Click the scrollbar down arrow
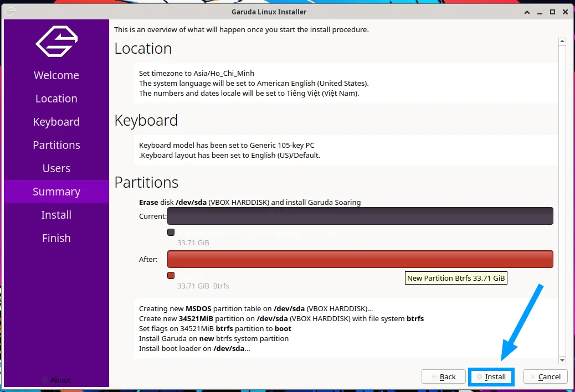The height and width of the screenshot is (392, 575). click(x=562, y=360)
